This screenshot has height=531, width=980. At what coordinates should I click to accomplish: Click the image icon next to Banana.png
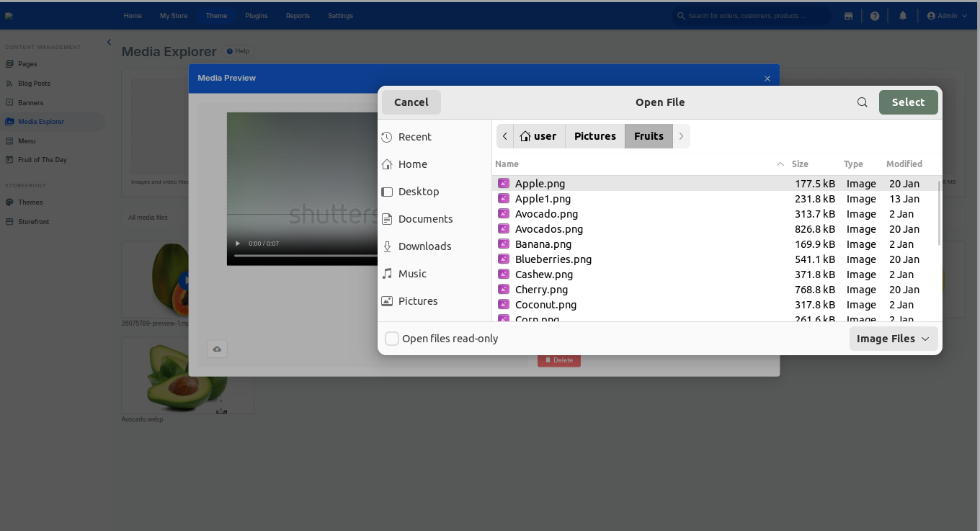click(504, 244)
